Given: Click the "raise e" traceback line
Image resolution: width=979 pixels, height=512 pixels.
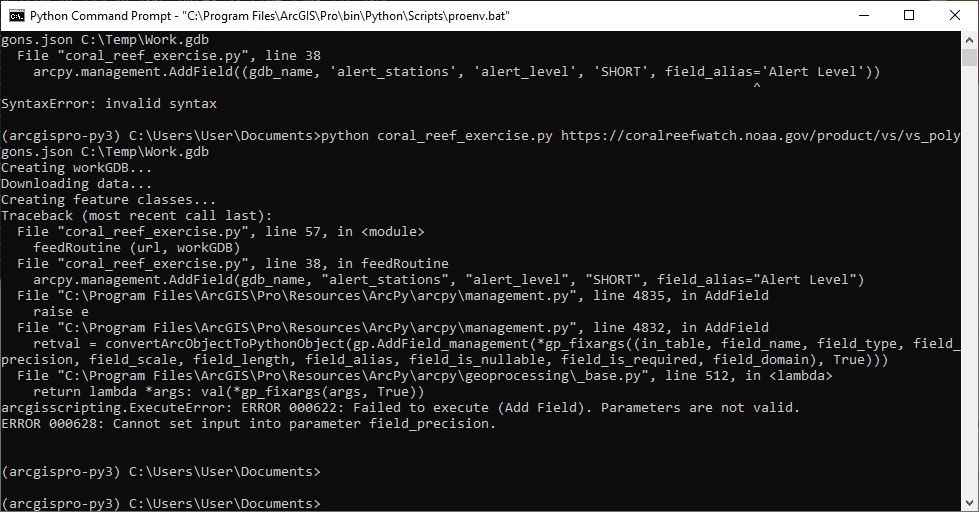Looking at the screenshot, I should click(63, 311).
